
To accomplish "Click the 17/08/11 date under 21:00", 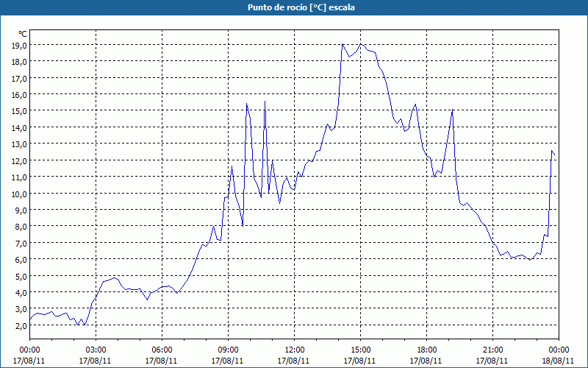I will click(x=492, y=361).
